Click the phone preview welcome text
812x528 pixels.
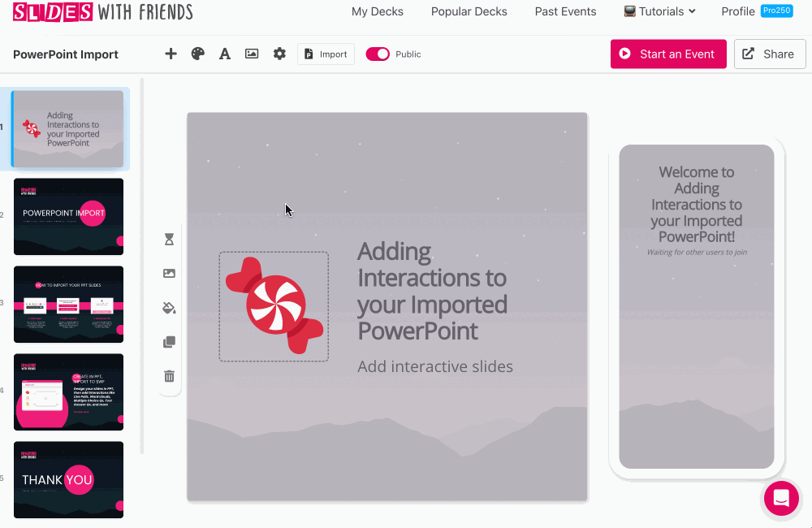tap(697, 204)
